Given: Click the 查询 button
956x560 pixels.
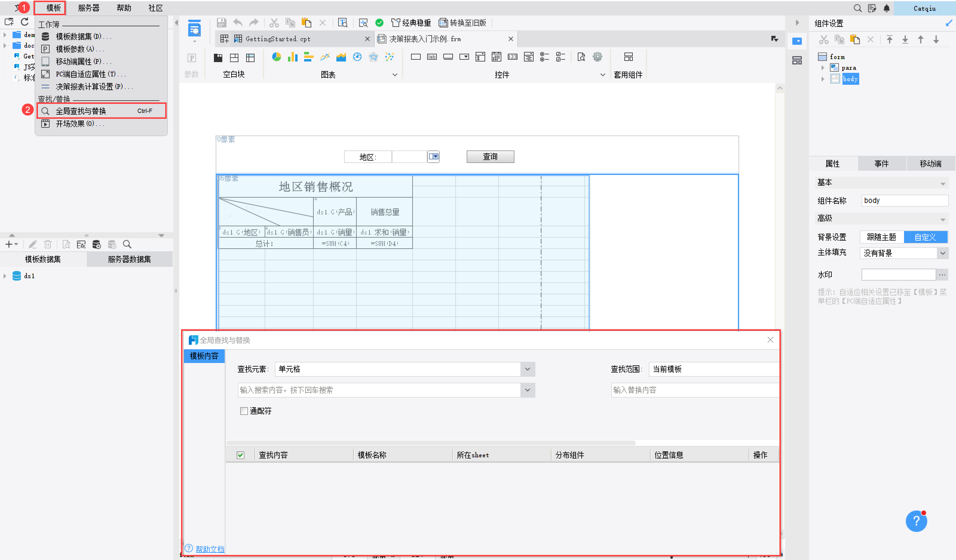Looking at the screenshot, I should (x=490, y=157).
